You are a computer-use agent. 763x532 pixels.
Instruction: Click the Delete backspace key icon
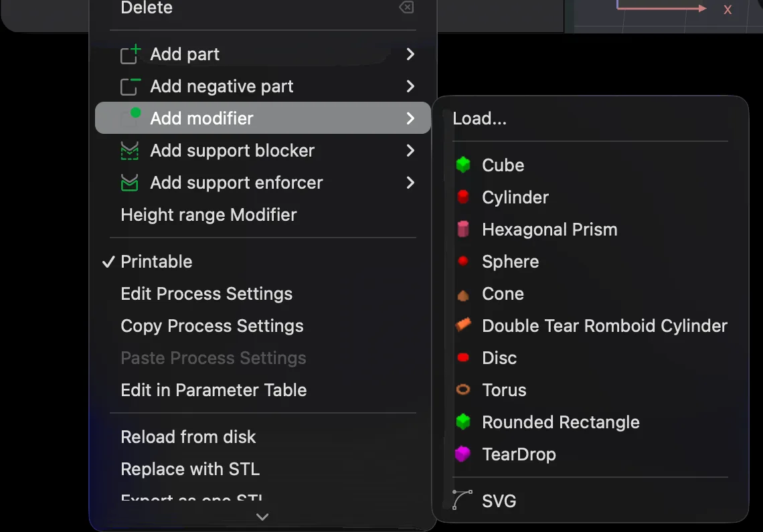point(406,7)
